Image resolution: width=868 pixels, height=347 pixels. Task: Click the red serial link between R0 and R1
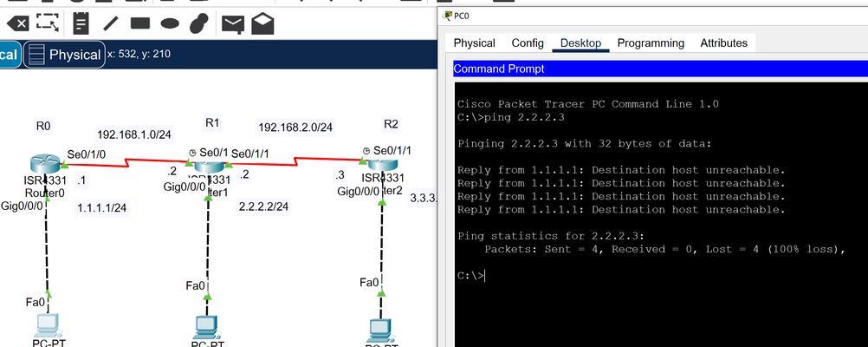127,163
